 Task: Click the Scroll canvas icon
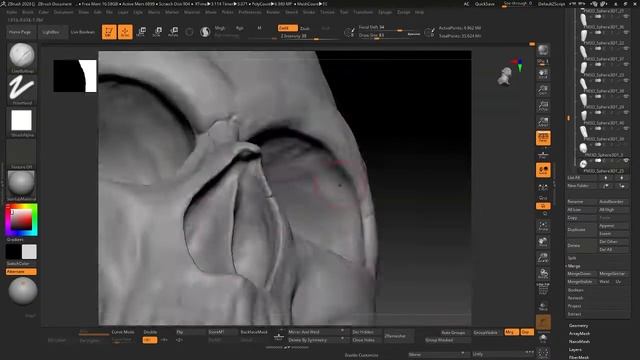point(543,74)
